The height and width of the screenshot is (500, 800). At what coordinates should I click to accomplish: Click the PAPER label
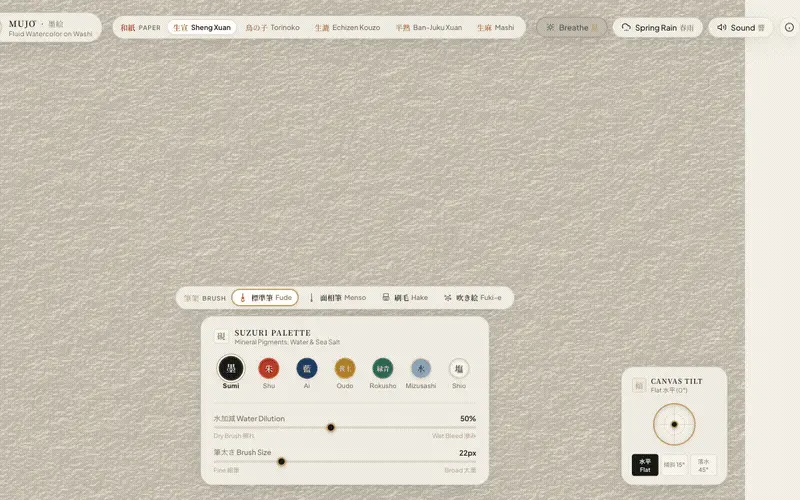[149, 28]
